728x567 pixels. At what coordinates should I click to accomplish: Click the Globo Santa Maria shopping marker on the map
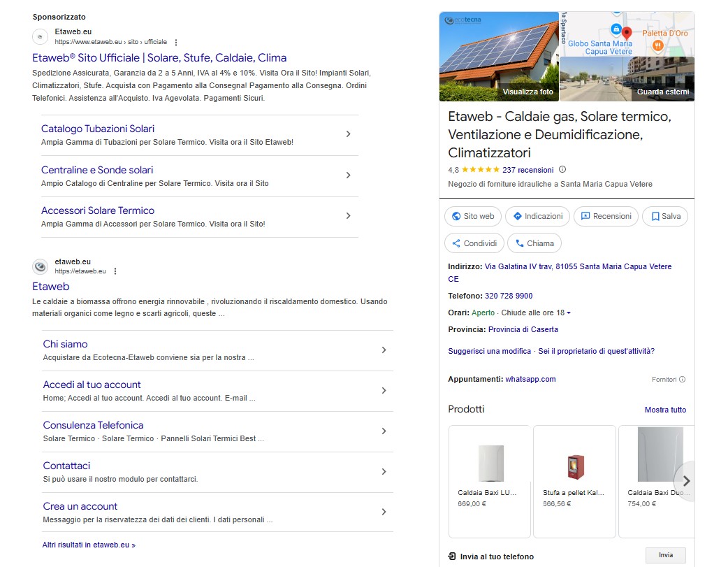[616, 29]
